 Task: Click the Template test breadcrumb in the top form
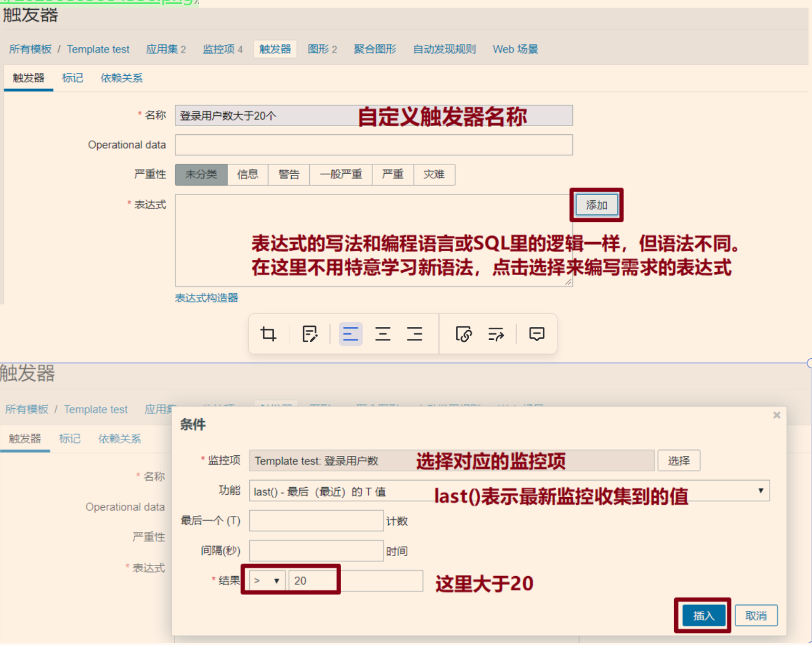(98, 49)
